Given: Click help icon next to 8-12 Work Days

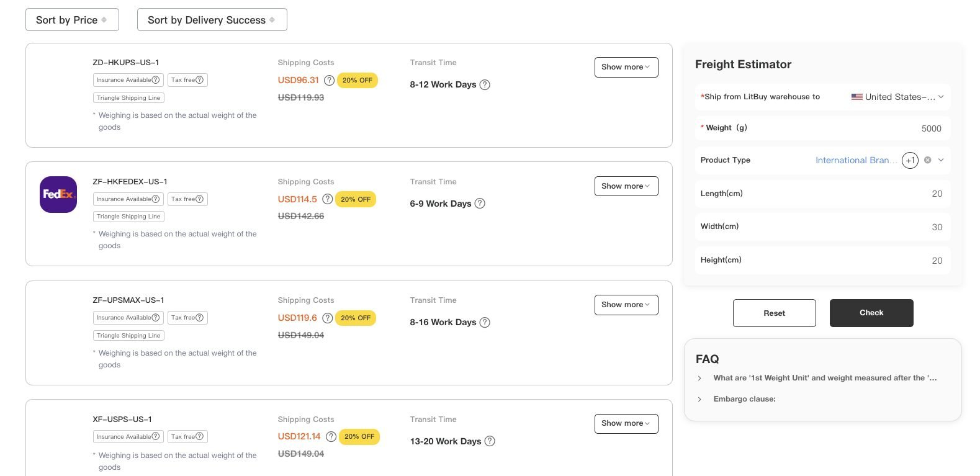Looking at the screenshot, I should click(x=485, y=85).
